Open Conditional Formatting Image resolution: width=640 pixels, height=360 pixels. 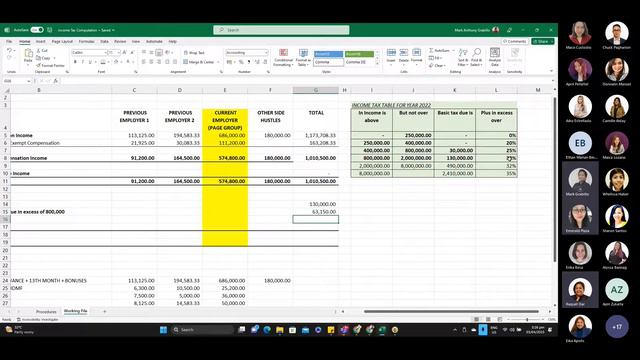(x=283, y=58)
